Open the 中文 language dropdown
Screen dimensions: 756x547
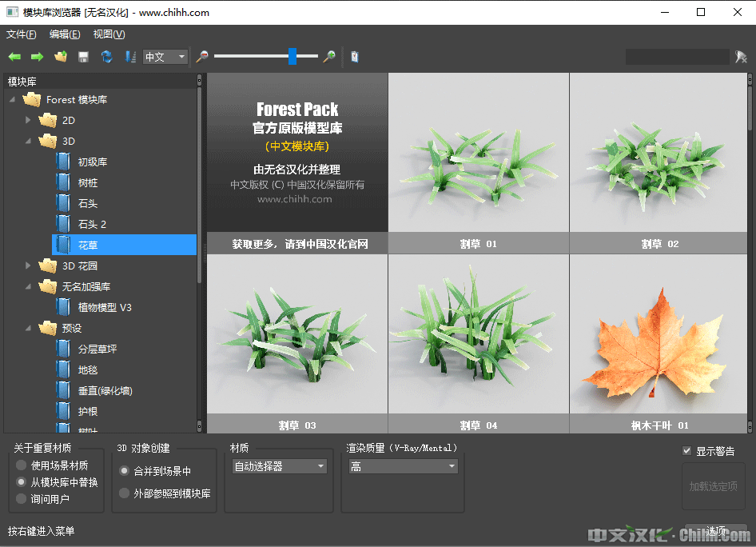(x=165, y=57)
